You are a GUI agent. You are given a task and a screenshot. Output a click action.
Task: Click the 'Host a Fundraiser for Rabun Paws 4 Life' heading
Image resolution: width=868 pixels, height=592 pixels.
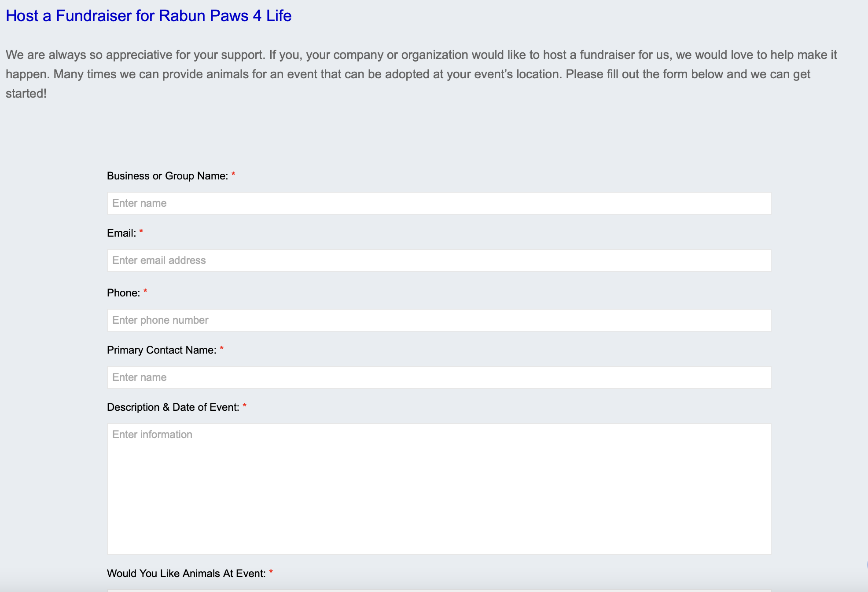149,16
